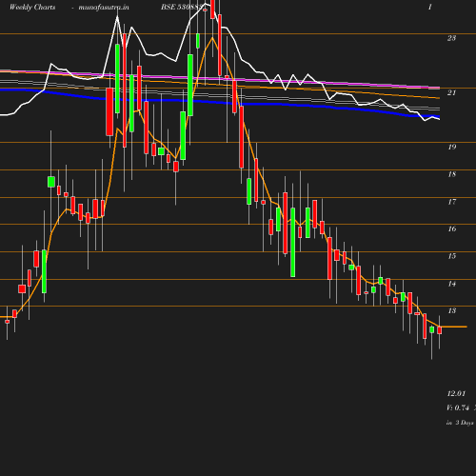Click the BSE stock code label
This screenshot has height=476, width=476.
pyautogui.click(x=181, y=7)
